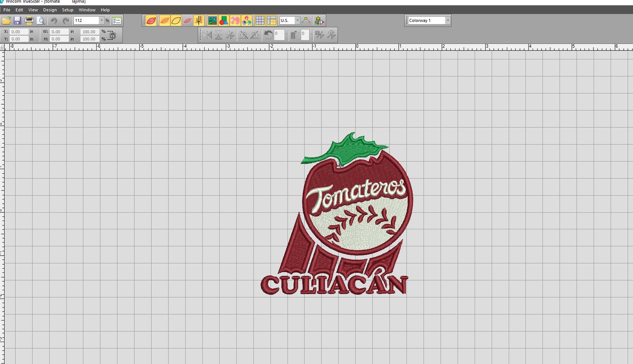Toggle showing stitches view
633x364 pixels.
coord(165,20)
